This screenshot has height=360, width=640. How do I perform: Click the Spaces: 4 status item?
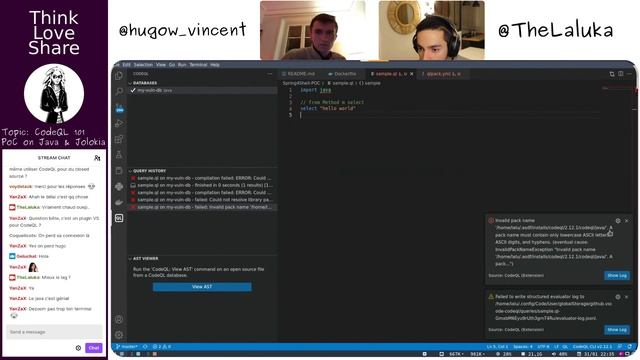[x=523, y=347]
